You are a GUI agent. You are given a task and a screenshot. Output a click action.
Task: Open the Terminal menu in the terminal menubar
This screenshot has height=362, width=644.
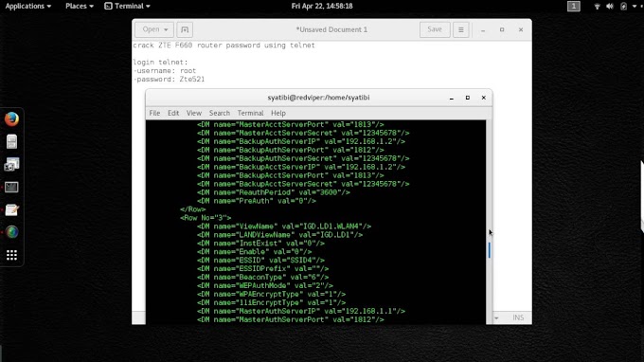(251, 113)
